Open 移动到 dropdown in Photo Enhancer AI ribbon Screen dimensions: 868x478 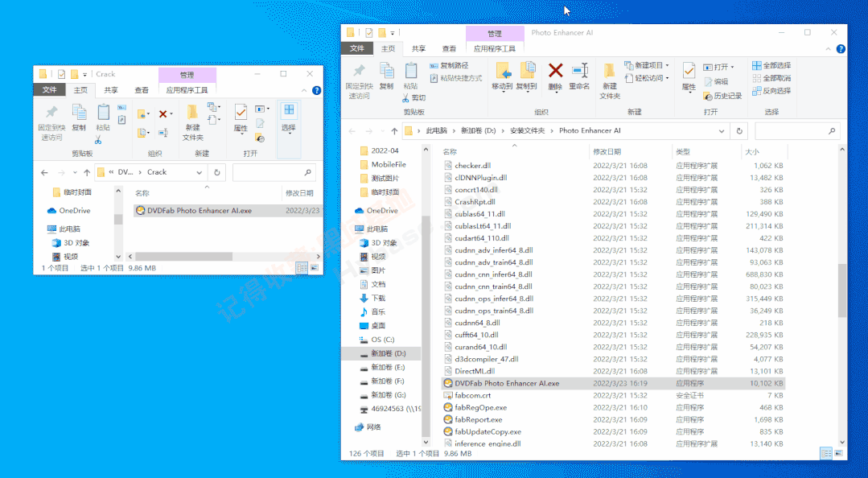pyautogui.click(x=502, y=90)
